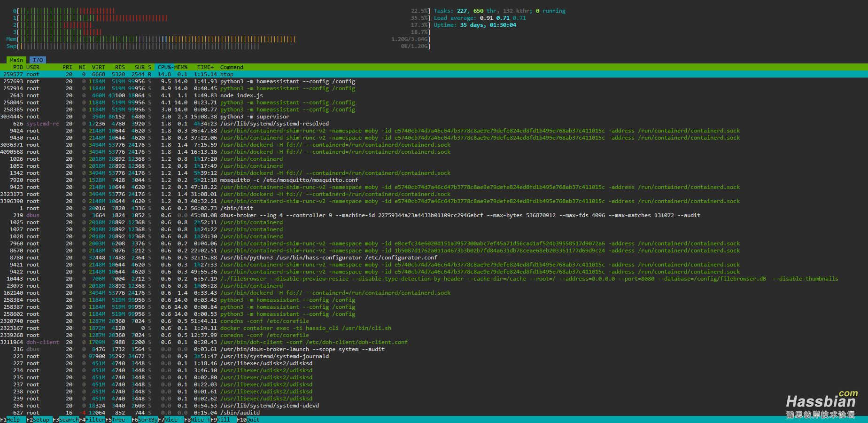
Task: Open F2 Setup menu
Action: [x=38, y=420]
